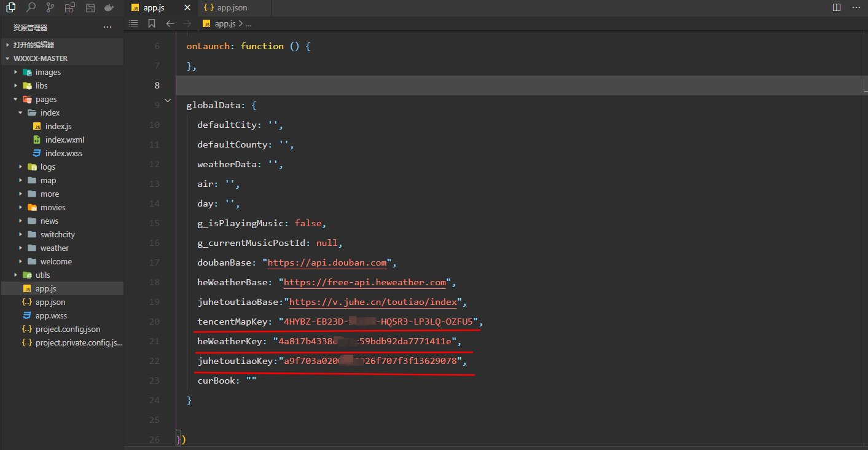This screenshot has width=868, height=450.
Task: Click the defaultCounty property name
Action: click(x=232, y=144)
